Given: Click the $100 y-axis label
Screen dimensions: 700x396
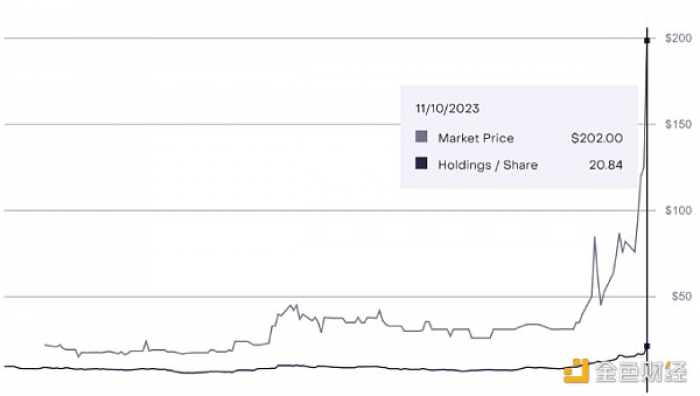Looking at the screenshot, I should point(678,210).
